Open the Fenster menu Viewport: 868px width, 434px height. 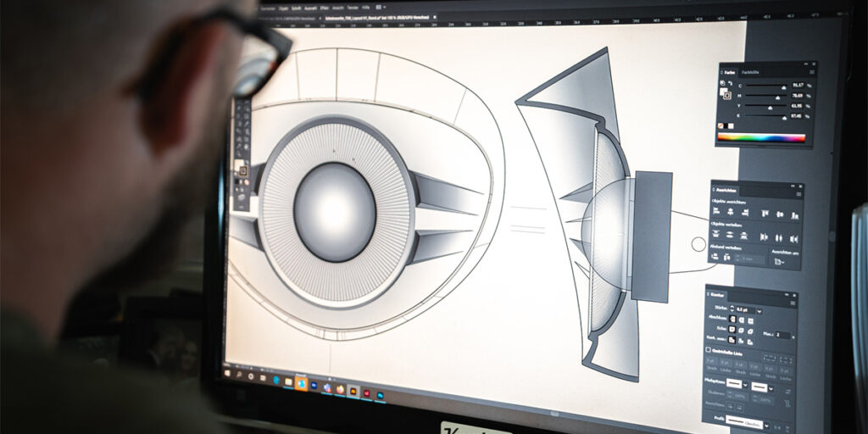click(x=353, y=8)
